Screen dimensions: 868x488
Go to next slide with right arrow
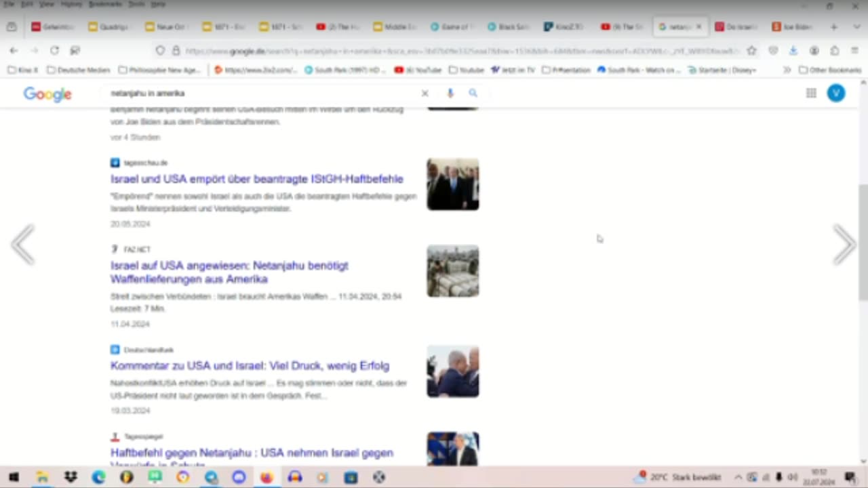point(844,244)
